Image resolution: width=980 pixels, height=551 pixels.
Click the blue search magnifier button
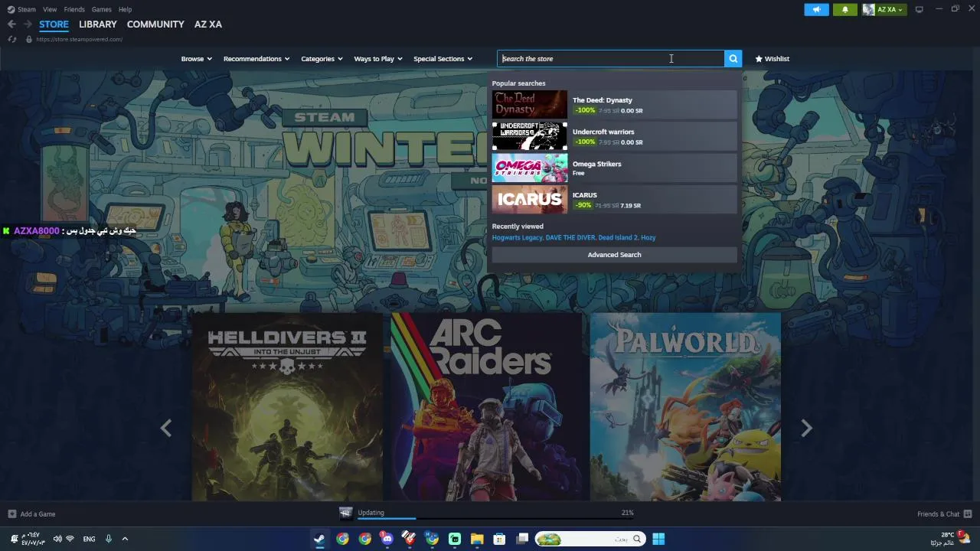(x=733, y=58)
